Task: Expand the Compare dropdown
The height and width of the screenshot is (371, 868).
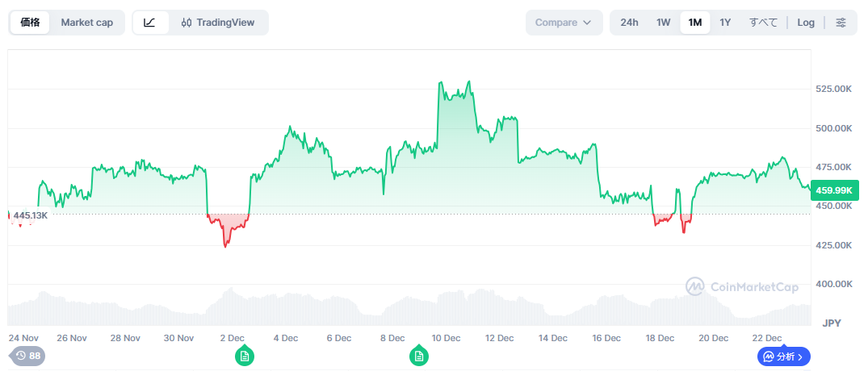Action: [564, 23]
